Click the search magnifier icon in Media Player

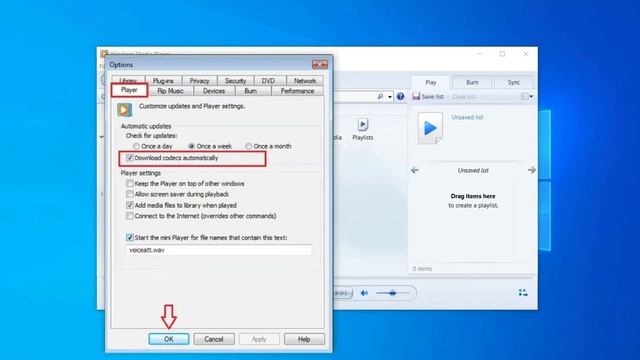click(x=380, y=96)
